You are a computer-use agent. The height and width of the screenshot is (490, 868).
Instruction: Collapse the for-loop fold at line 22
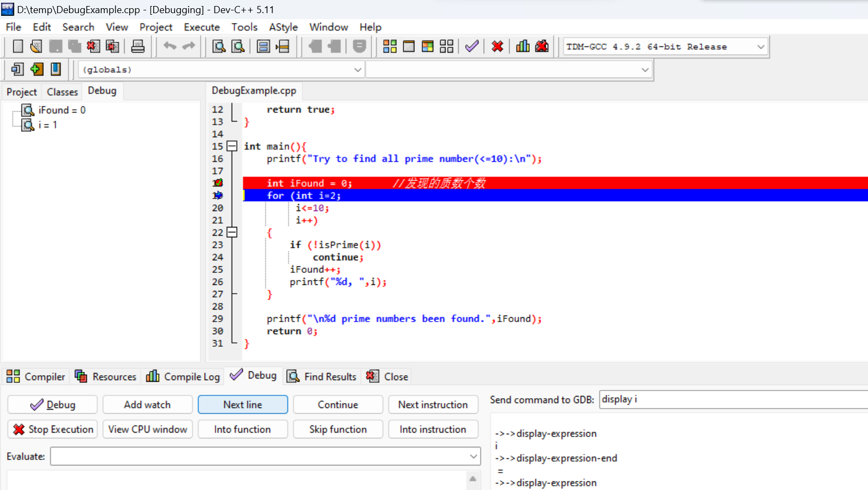point(232,232)
